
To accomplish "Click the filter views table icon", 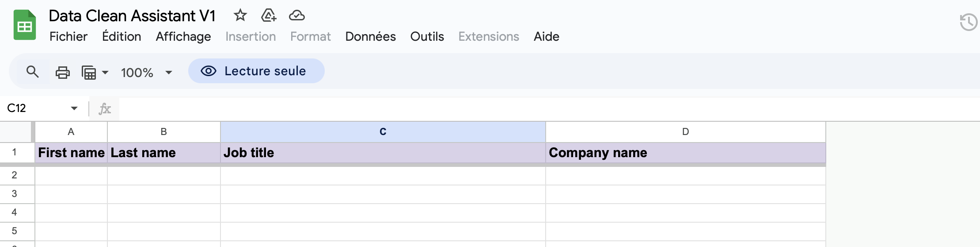I will [x=89, y=72].
